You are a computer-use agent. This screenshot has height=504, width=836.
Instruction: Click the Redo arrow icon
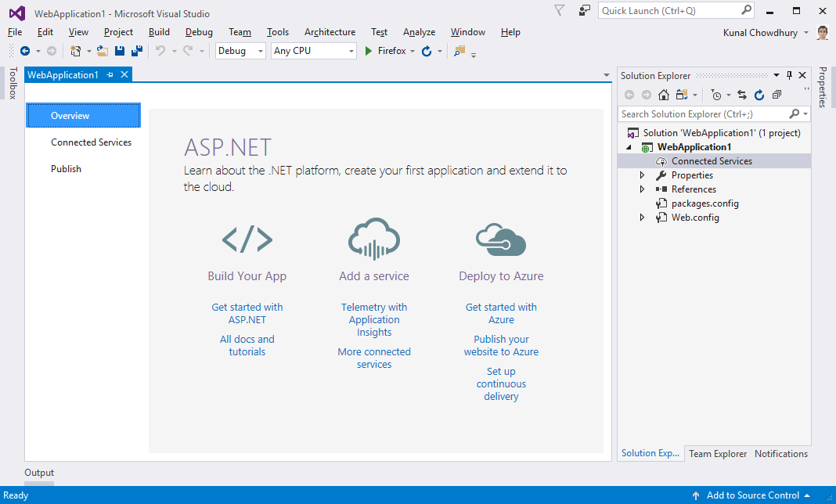188,51
